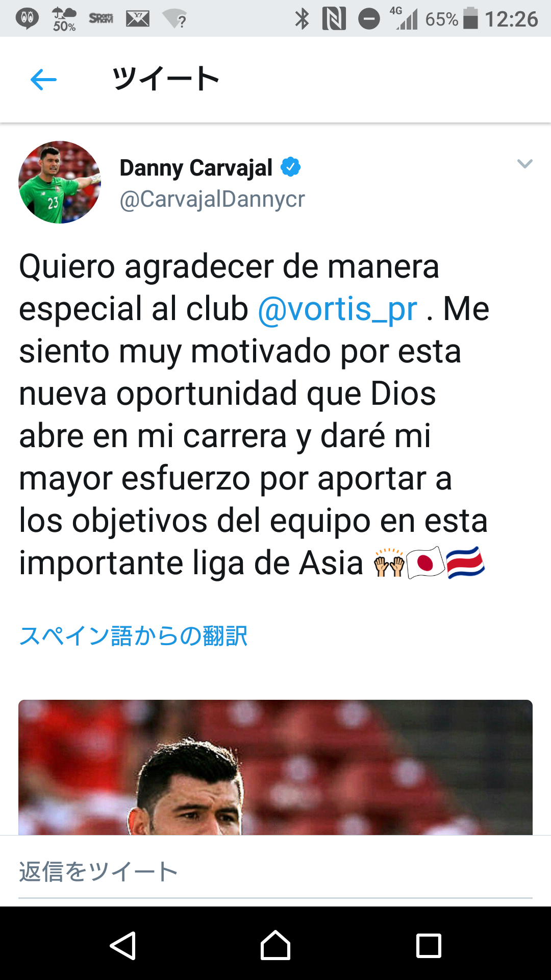Open the @CarvajalDannycr handle
The width and height of the screenshot is (551, 980).
212,199
